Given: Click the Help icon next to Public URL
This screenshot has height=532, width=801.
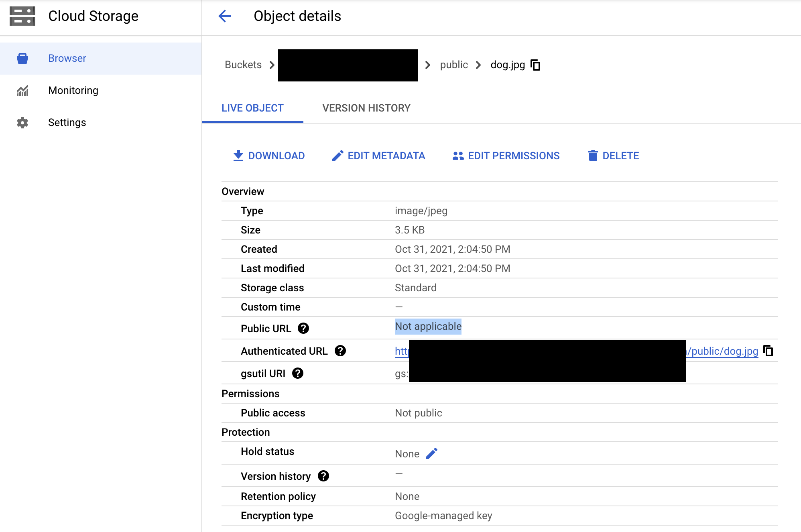Looking at the screenshot, I should tap(305, 326).
